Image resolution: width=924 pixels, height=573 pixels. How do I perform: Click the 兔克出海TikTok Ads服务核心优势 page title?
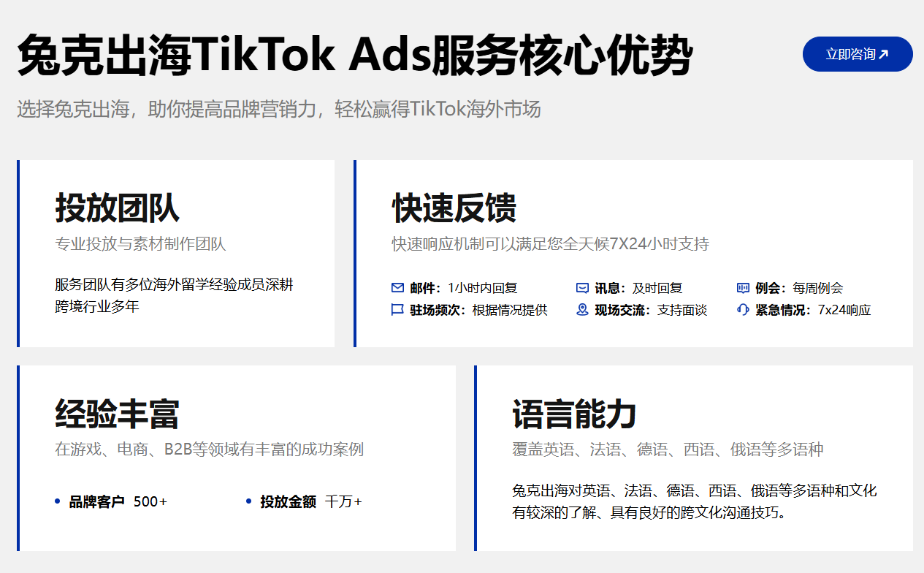pyautogui.click(x=354, y=56)
